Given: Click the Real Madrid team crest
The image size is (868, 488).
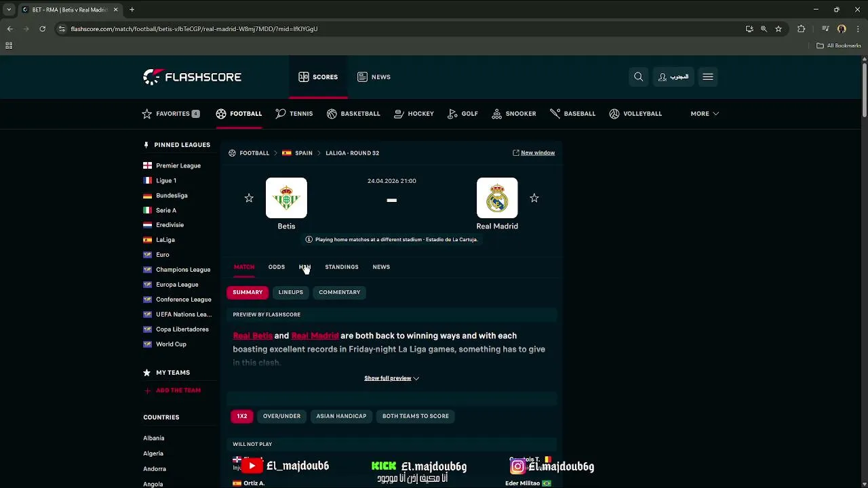Looking at the screenshot, I should [x=497, y=198].
